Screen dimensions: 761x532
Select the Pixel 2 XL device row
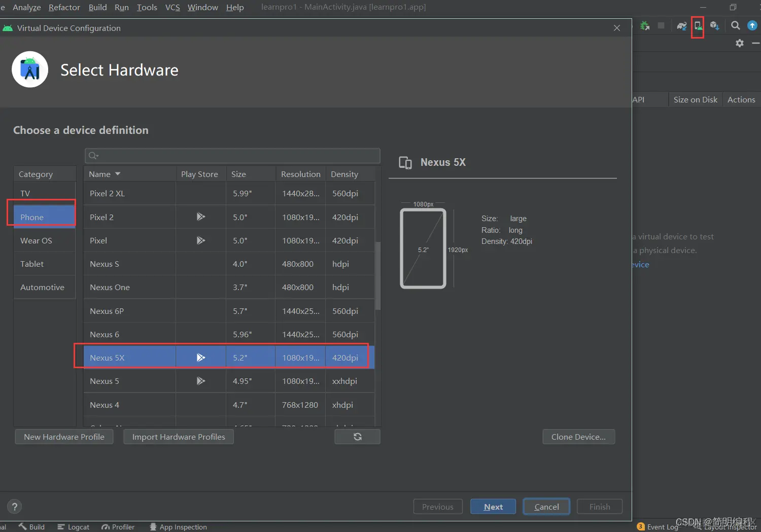coord(229,193)
